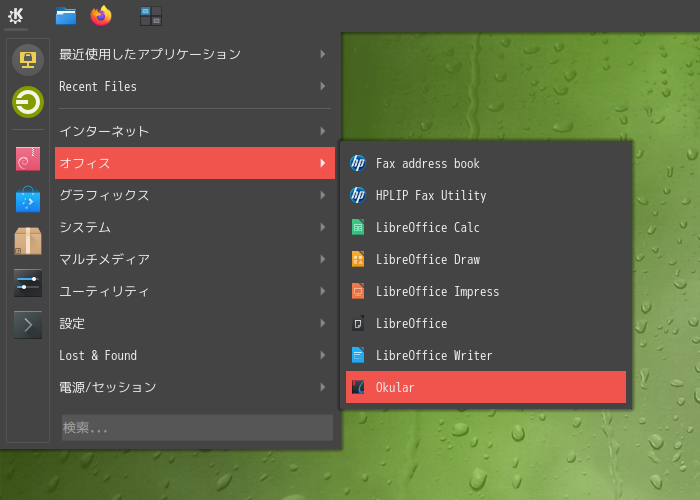Click the hp icon beside Fax address book
The height and width of the screenshot is (500, 700).
pos(358,163)
